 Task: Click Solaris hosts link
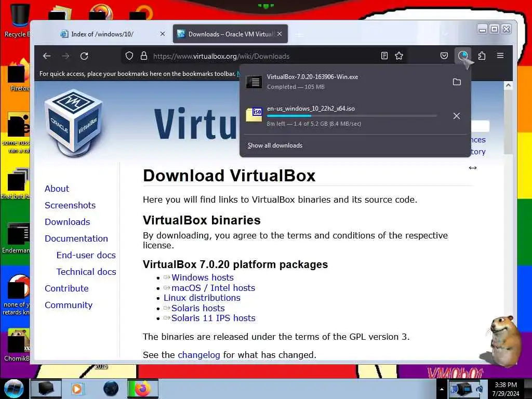tap(198, 308)
